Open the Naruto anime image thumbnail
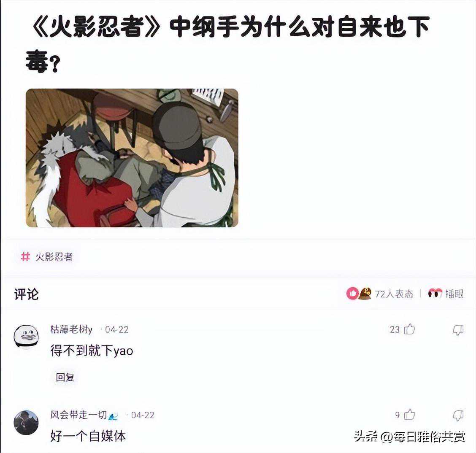The image size is (476, 453). pos(132,158)
